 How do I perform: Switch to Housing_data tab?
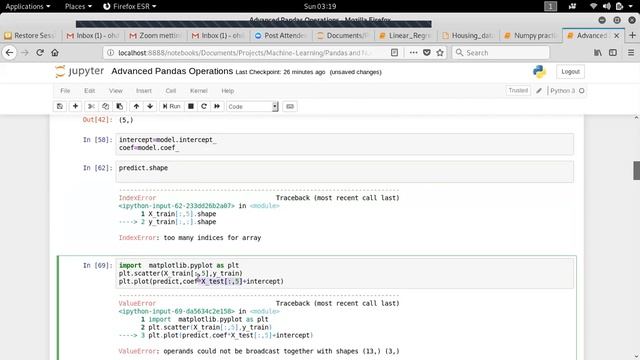468,36
